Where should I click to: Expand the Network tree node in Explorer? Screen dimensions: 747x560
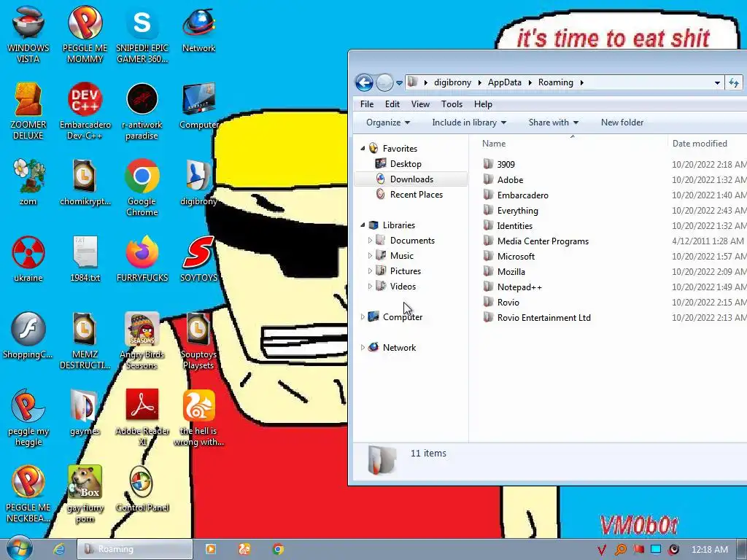(x=363, y=348)
